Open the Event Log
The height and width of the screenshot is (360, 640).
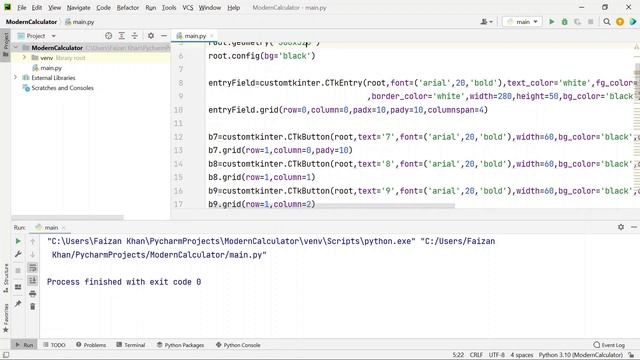(609, 345)
